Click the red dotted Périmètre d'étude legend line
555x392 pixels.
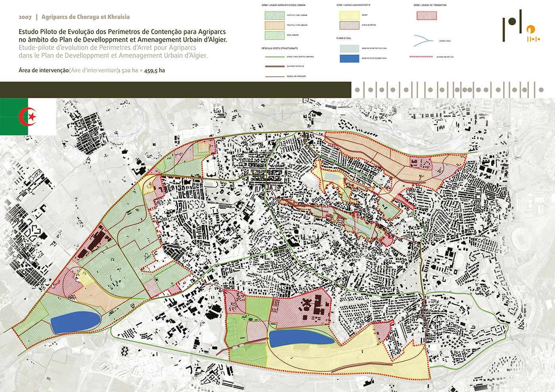click(x=421, y=57)
